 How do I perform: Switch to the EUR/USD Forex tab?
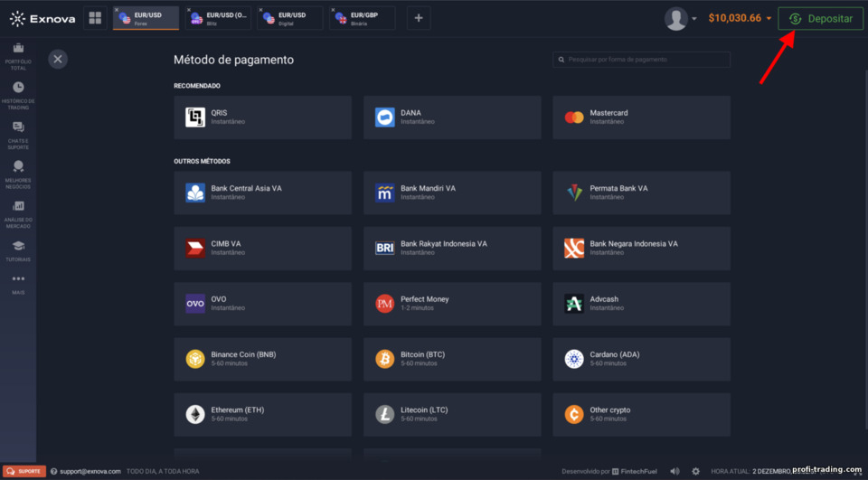click(x=146, y=18)
